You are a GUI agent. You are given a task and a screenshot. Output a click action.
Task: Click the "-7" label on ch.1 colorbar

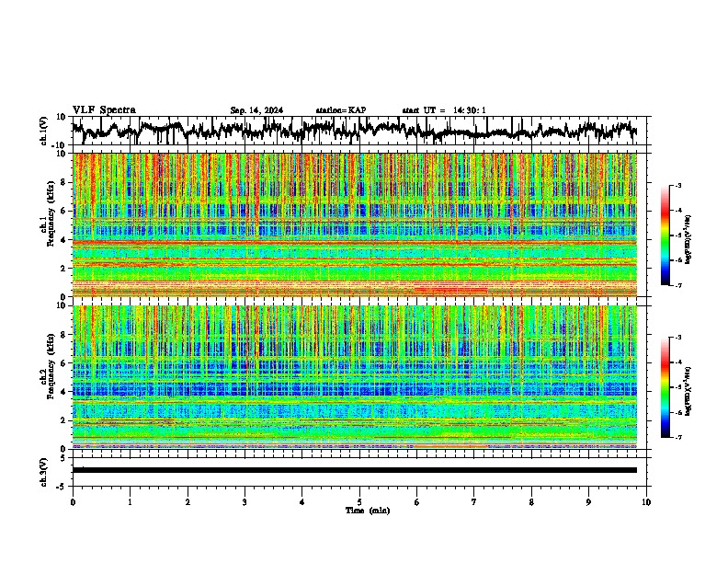pos(678,285)
